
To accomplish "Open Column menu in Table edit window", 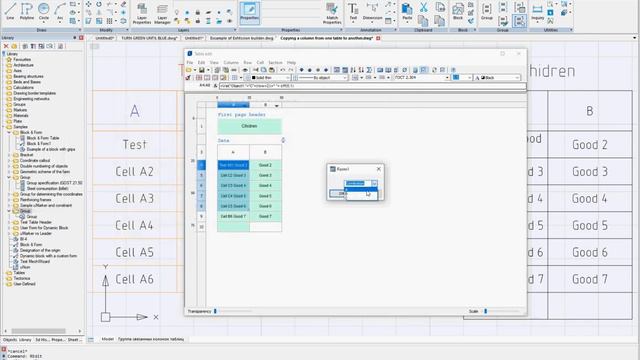I will click(x=231, y=62).
